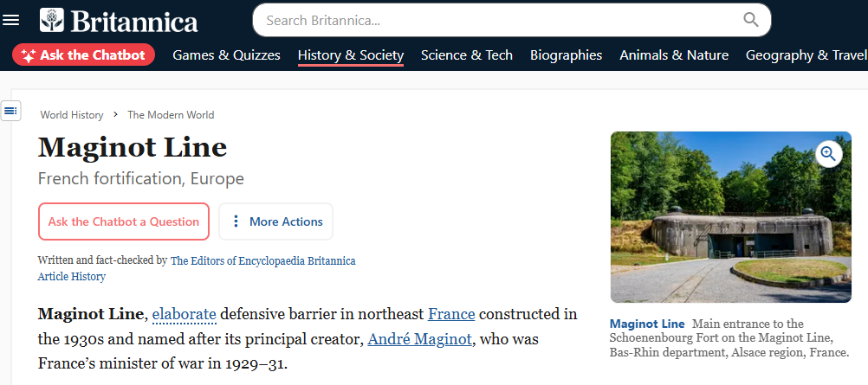
Task: Click Ask the Chatbot a Question button
Action: pyautogui.click(x=124, y=221)
